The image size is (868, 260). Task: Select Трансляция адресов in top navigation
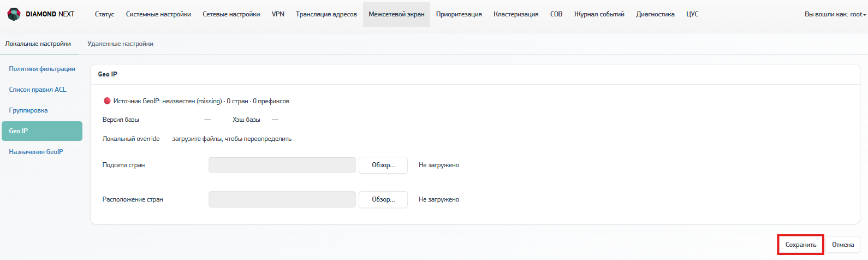pyautogui.click(x=326, y=14)
